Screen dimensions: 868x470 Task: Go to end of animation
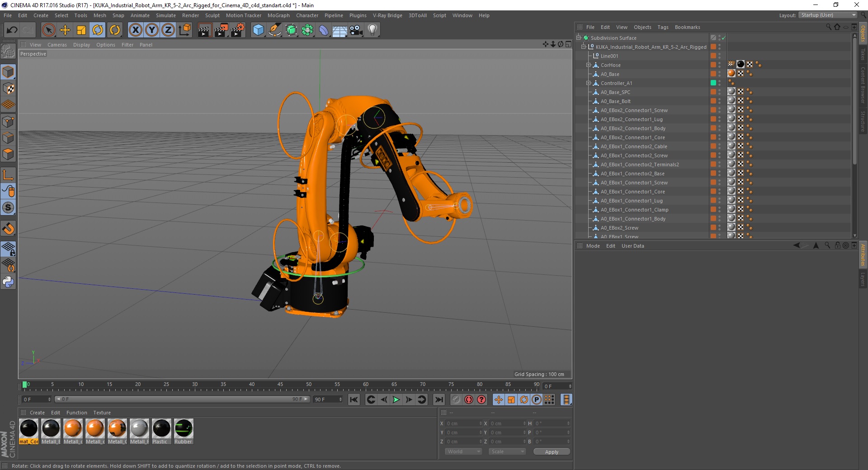439,399
